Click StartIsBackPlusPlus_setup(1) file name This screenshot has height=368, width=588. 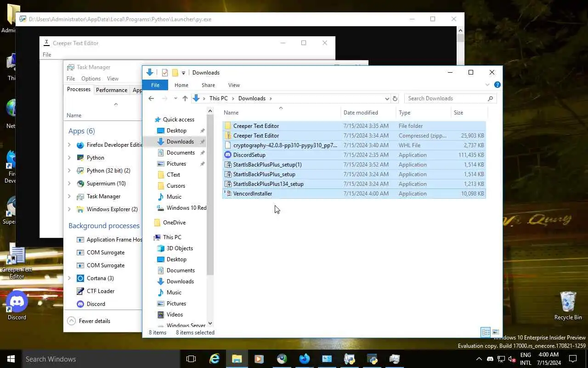tap(267, 165)
